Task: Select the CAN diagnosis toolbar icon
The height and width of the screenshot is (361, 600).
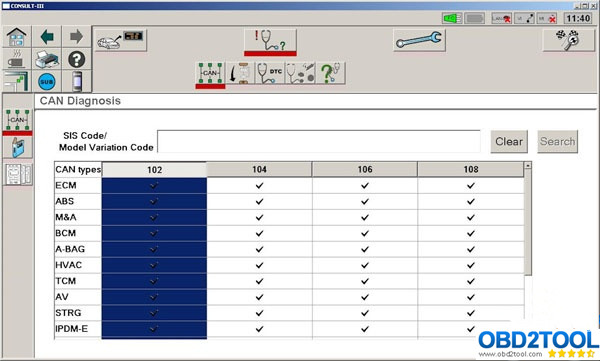Action: pos(210,73)
